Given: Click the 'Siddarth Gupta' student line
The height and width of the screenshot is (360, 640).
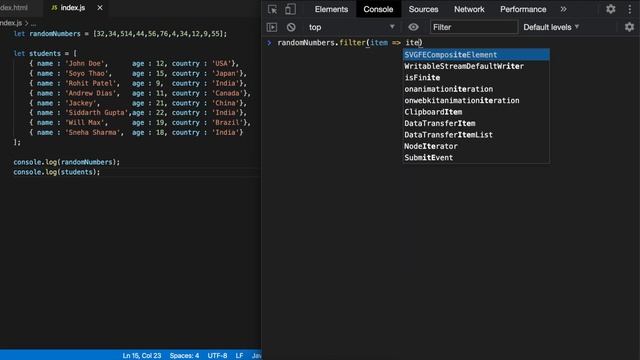Looking at the screenshot, I should coord(138,113).
